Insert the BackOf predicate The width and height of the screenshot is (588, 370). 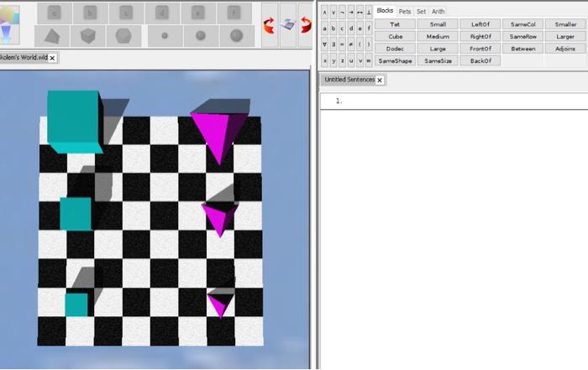[480, 60]
